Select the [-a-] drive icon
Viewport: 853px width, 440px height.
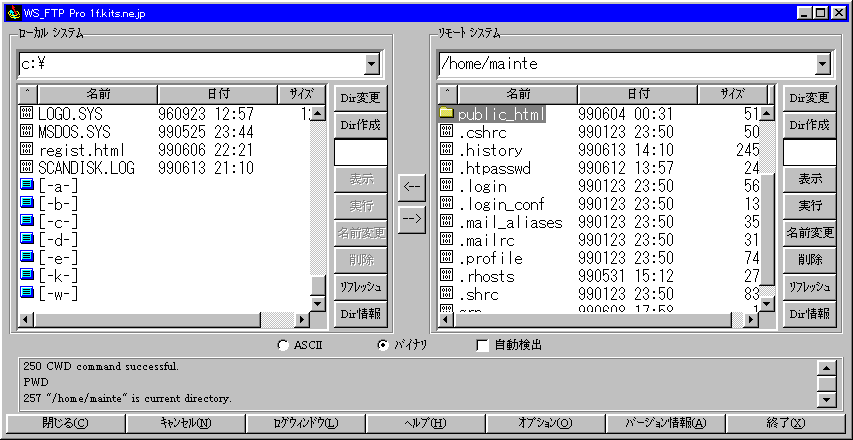(26, 185)
